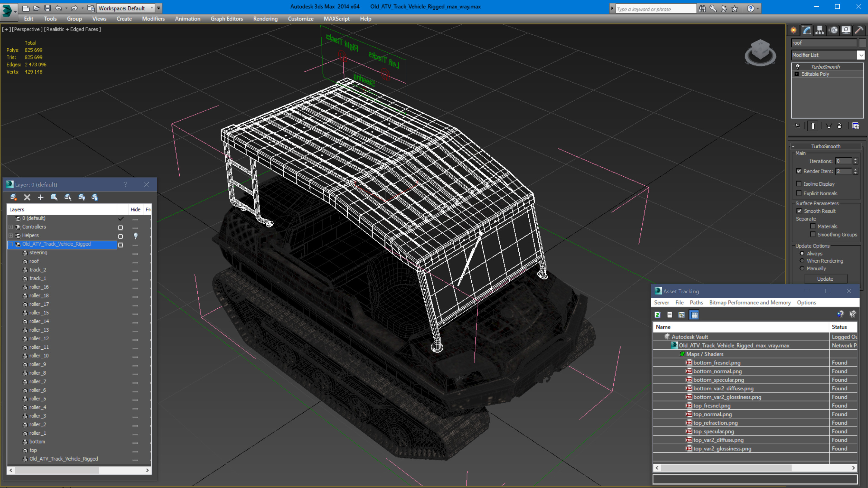Select When Rendering update option
This screenshot has height=488, width=868.
[x=802, y=260]
